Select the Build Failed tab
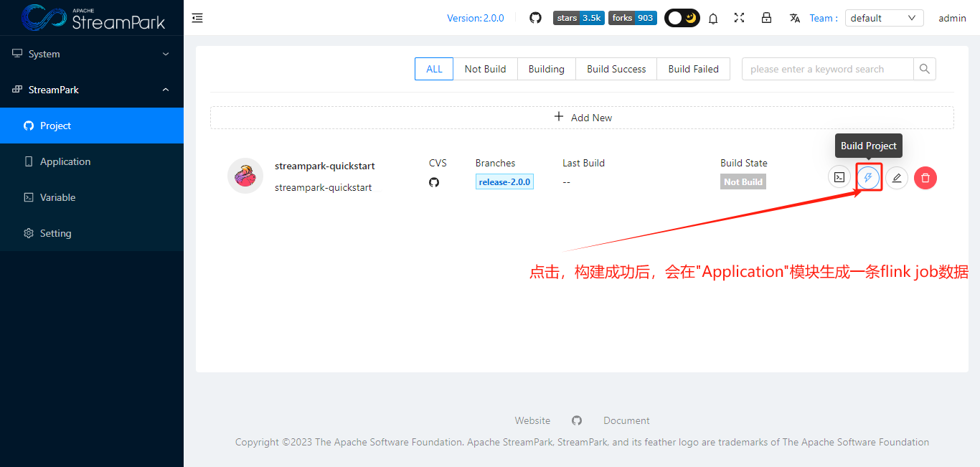This screenshot has height=467, width=980. (x=692, y=68)
